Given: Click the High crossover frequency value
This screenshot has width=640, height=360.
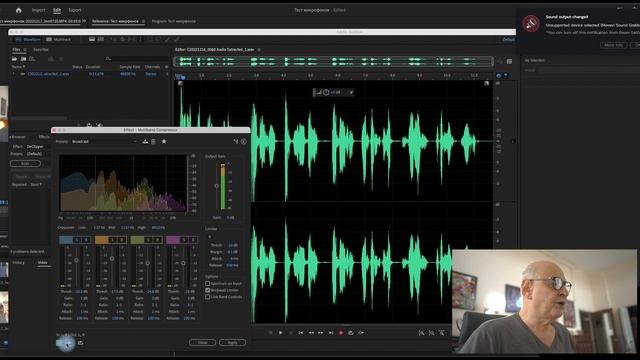Looking at the screenshot, I should coord(158,228).
